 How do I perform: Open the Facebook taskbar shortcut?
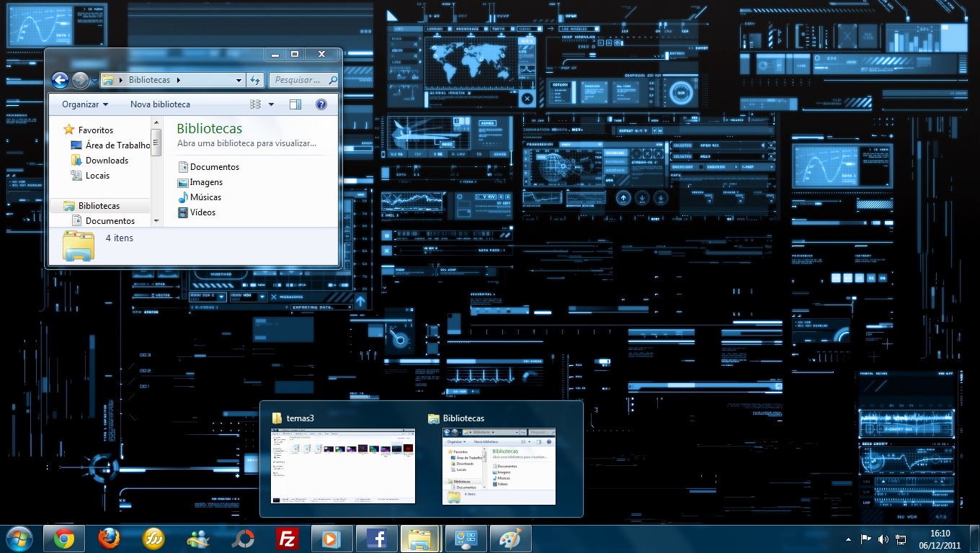377,538
